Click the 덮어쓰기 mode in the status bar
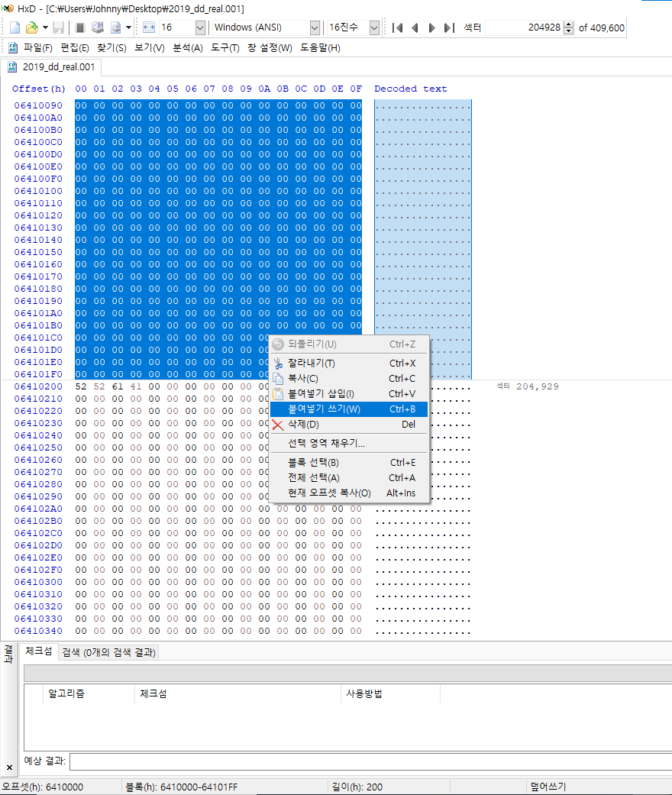Screen dimensions: 672x795 tap(548, 787)
